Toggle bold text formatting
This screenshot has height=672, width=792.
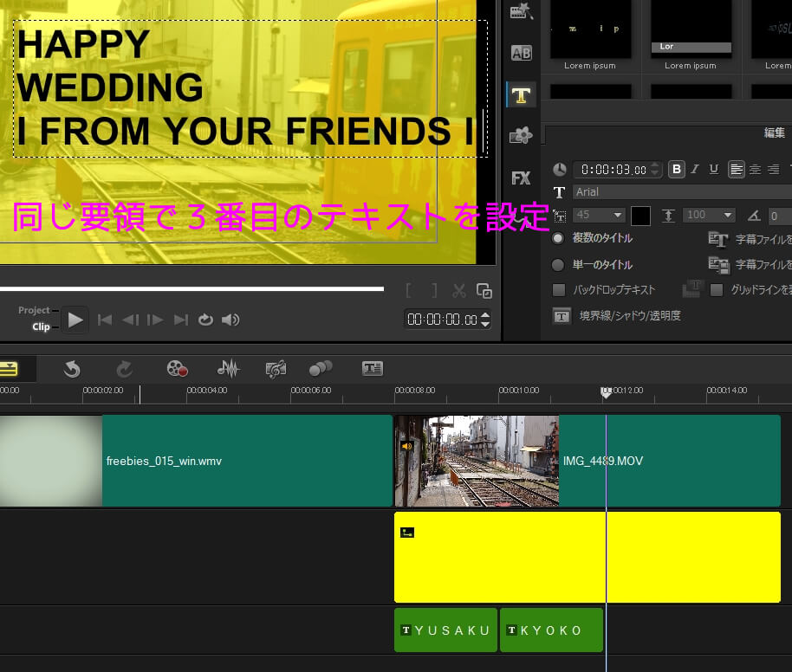coord(677,169)
